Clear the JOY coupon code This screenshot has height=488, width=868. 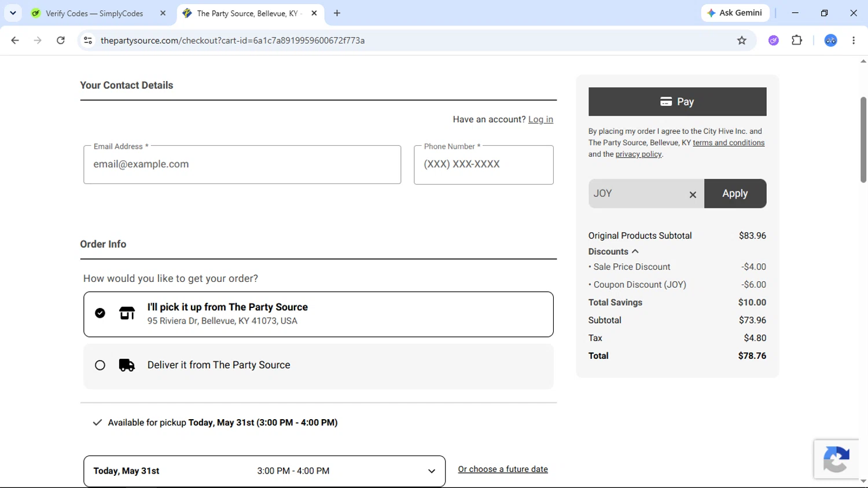coord(693,195)
